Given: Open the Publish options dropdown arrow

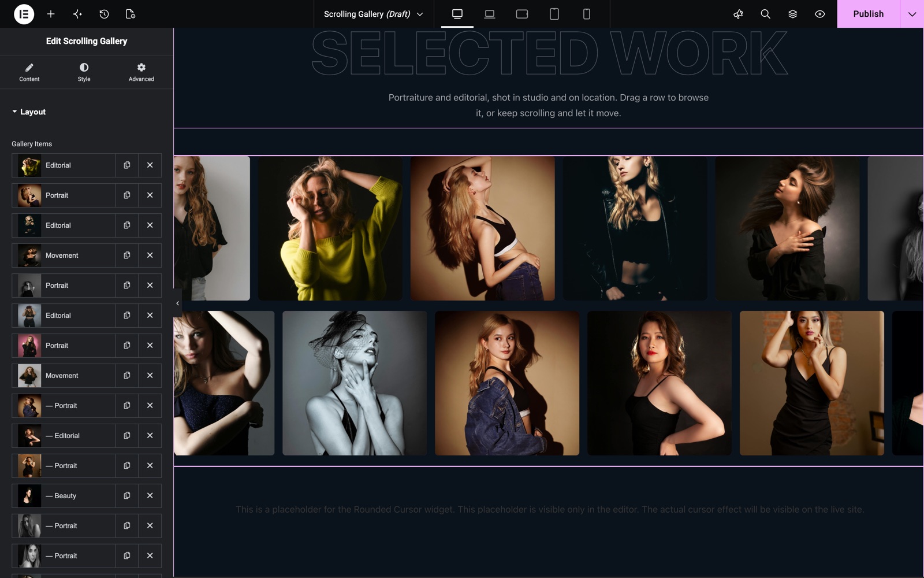Looking at the screenshot, I should click(912, 14).
